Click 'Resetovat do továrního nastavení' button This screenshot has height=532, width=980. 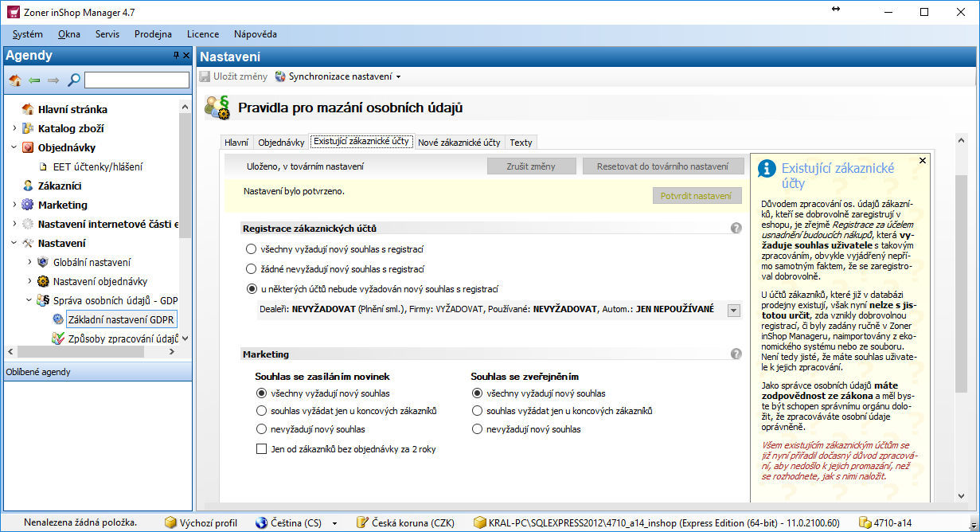[664, 166]
